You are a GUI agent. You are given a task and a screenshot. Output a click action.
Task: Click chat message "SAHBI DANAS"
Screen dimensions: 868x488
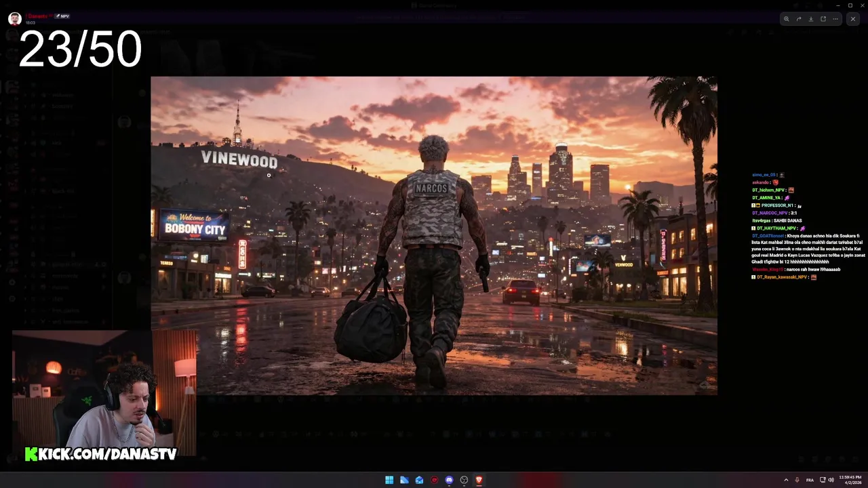click(787, 221)
